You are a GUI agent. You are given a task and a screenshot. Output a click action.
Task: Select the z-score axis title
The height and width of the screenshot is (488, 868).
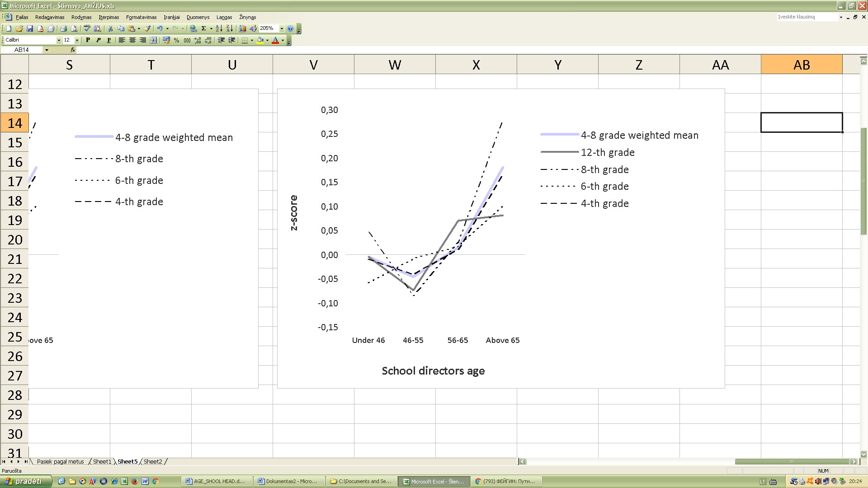point(293,213)
